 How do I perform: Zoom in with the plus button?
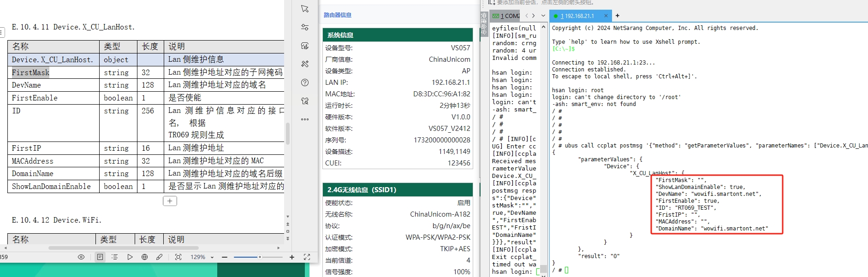(292, 257)
